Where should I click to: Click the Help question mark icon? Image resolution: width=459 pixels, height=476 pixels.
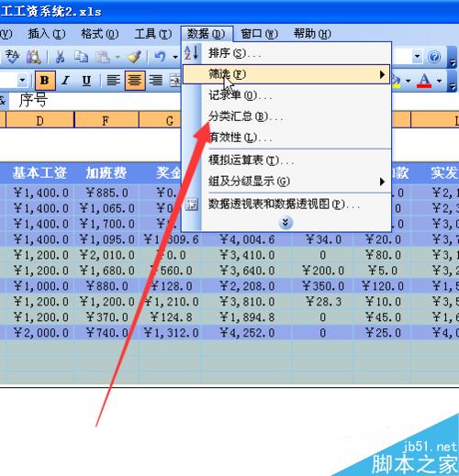coord(434,57)
